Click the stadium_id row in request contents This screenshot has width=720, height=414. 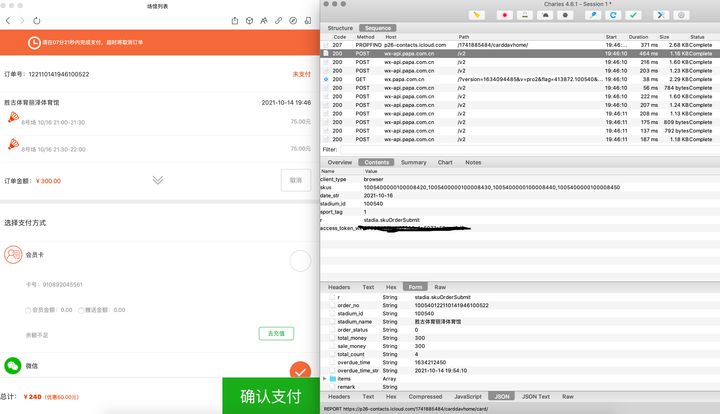coord(520,204)
